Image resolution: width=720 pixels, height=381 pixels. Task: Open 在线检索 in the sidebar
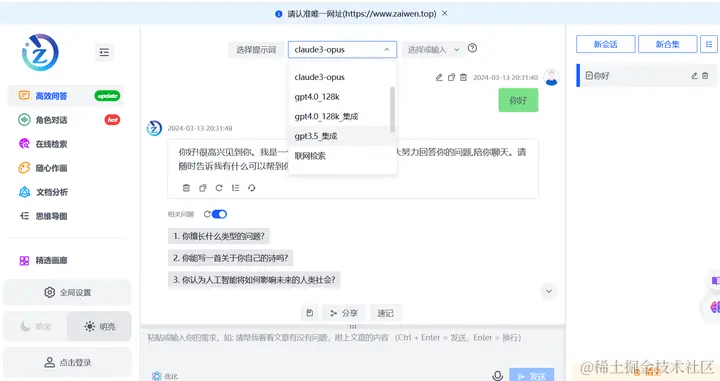65,144
